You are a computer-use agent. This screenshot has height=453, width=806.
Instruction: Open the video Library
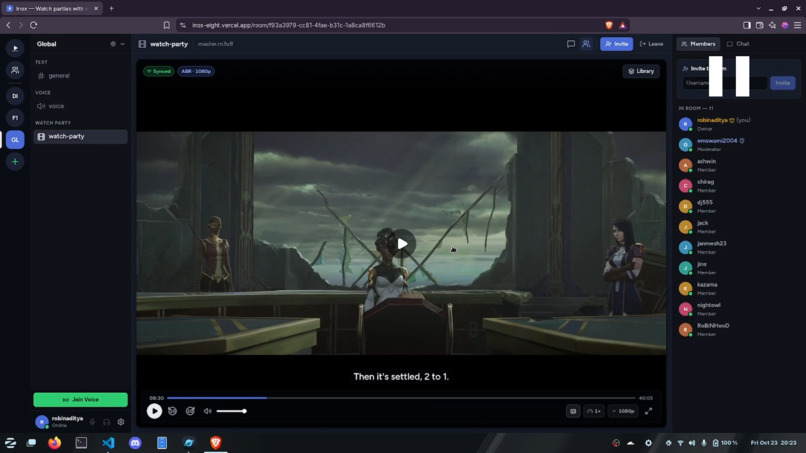point(641,71)
